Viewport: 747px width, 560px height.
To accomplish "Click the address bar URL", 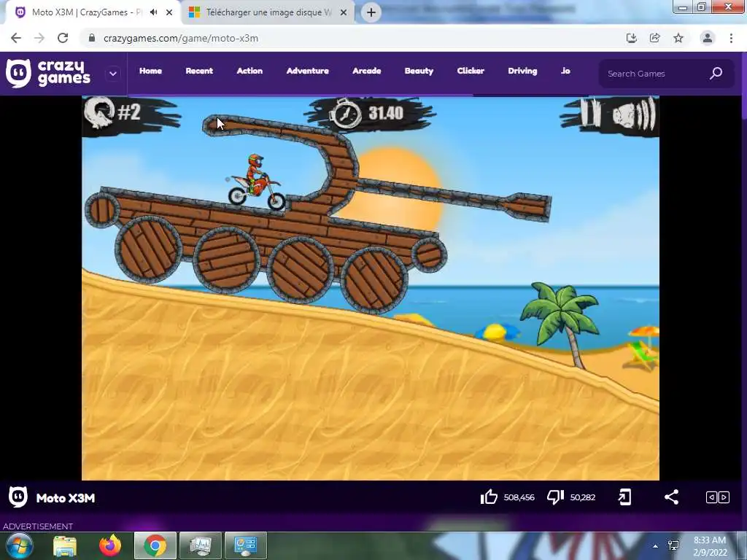I will pyautogui.click(x=181, y=38).
